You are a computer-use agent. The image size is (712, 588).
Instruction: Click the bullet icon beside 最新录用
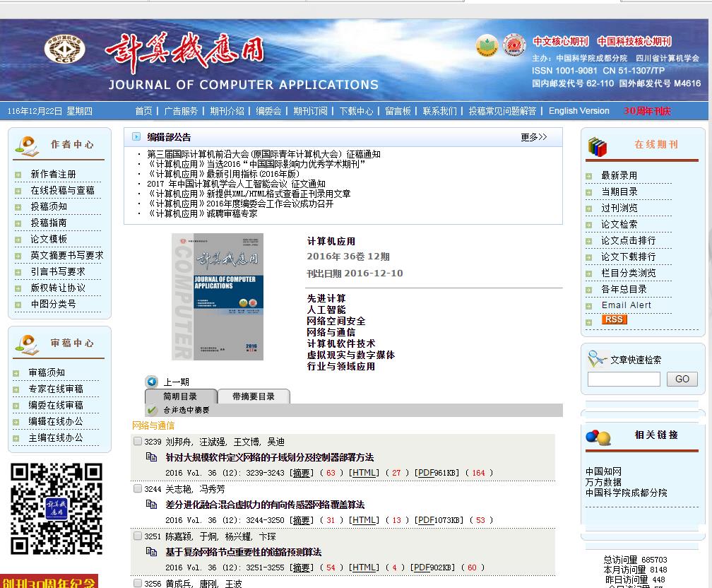coord(588,176)
